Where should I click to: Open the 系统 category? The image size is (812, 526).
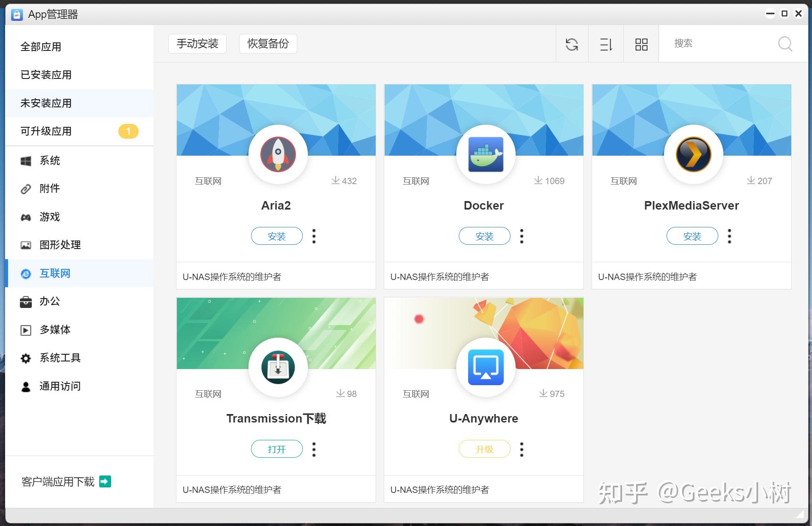click(x=79, y=160)
